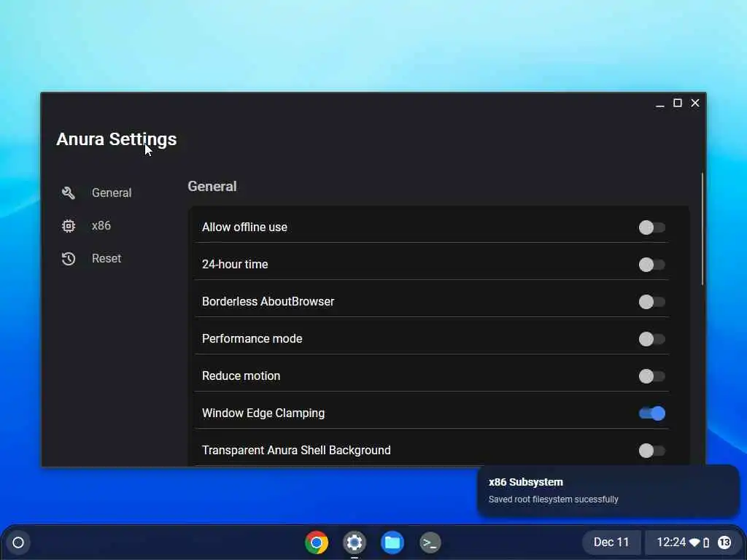The width and height of the screenshot is (747, 560).
Task: Switch on Reduce motion
Action: click(x=651, y=376)
